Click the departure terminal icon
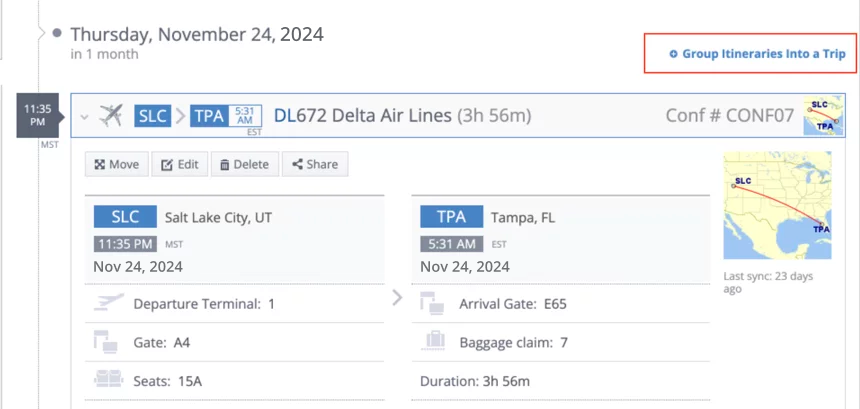This screenshot has height=409, width=860. [108, 303]
